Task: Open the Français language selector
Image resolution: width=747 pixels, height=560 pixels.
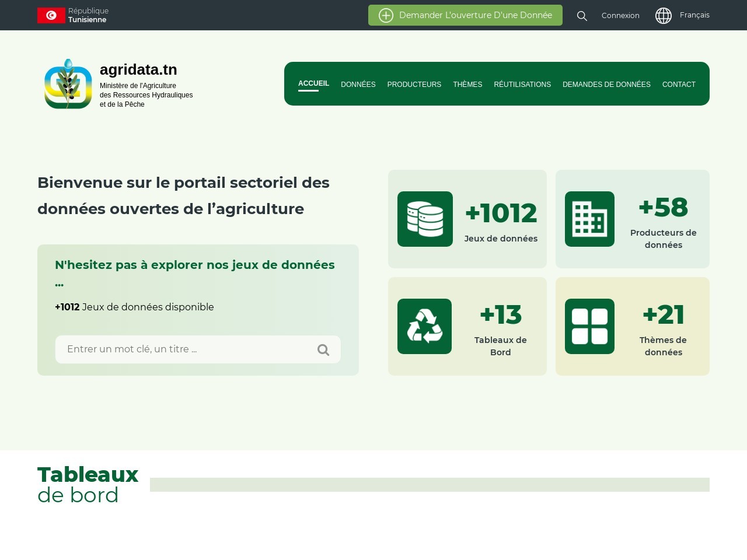Action: (x=694, y=15)
